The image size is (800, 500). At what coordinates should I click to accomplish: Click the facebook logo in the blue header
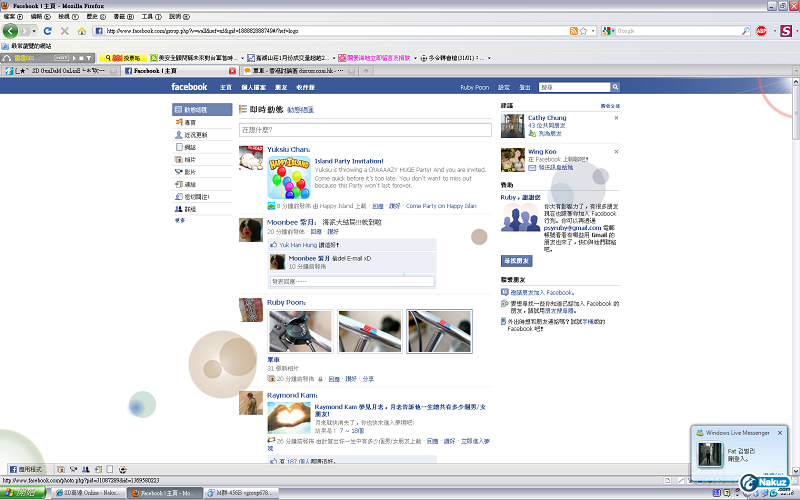pos(189,87)
